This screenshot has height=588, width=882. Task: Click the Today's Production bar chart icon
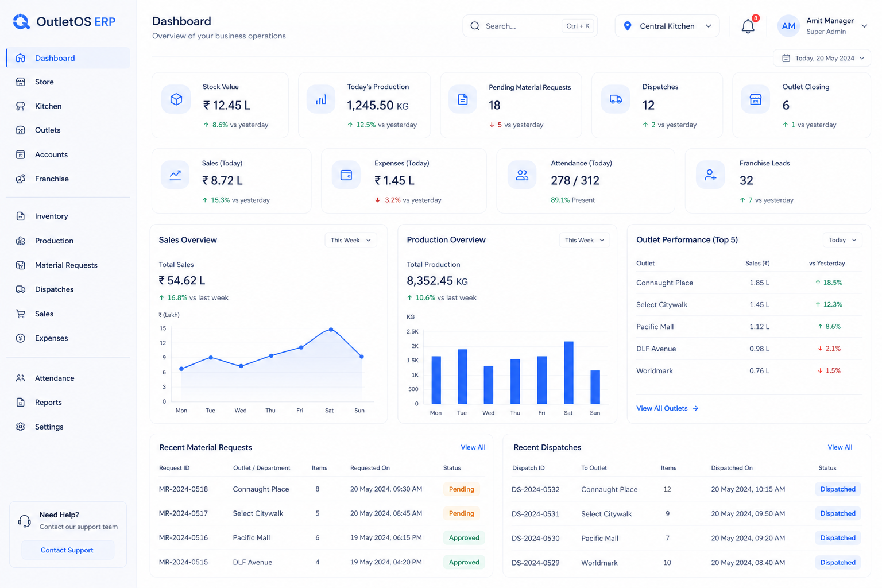pos(321,99)
